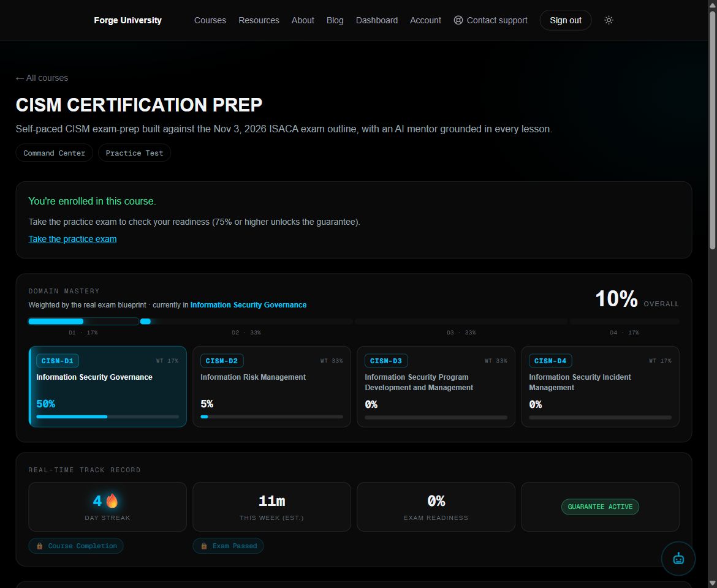Click the CISM-D3 badge label
Viewport: 717px width, 588px height.
386,361
